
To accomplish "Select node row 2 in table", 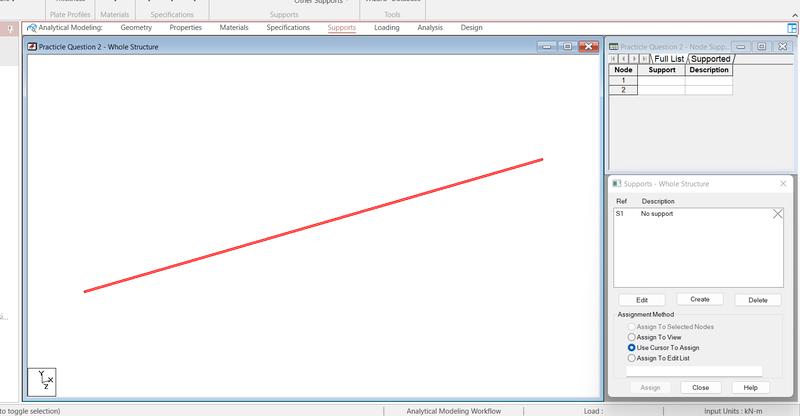I will pyautogui.click(x=623, y=90).
